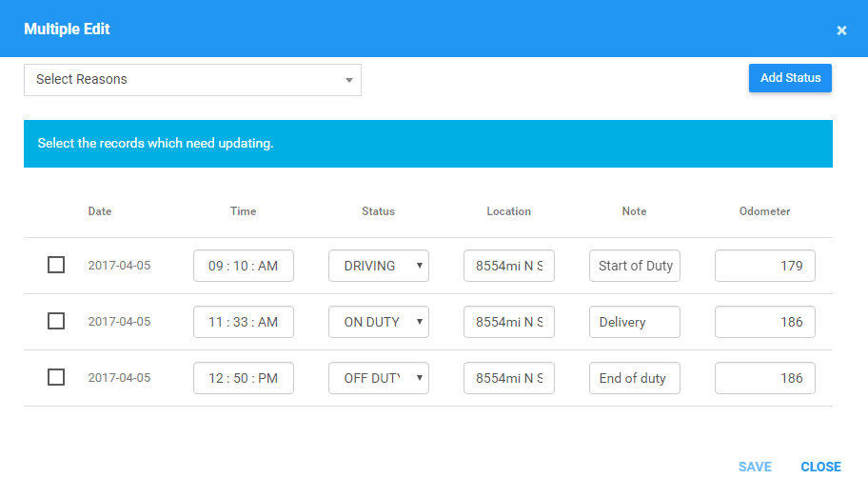Open the DRIVING status dropdown
Viewport: 868px width, 498px height.
tap(379, 266)
